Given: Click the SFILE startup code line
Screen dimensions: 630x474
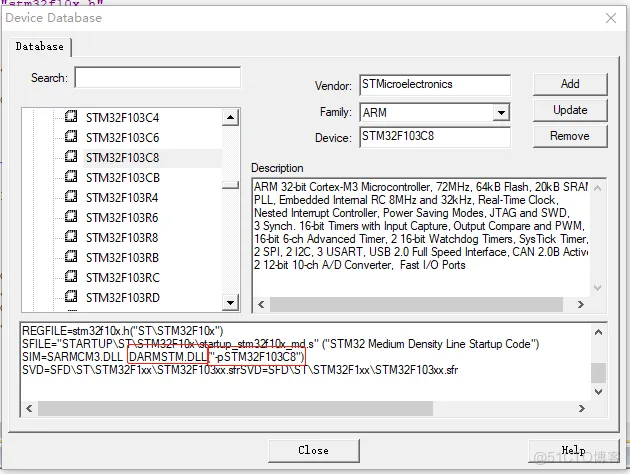Looking at the screenshot, I should tap(280, 344).
